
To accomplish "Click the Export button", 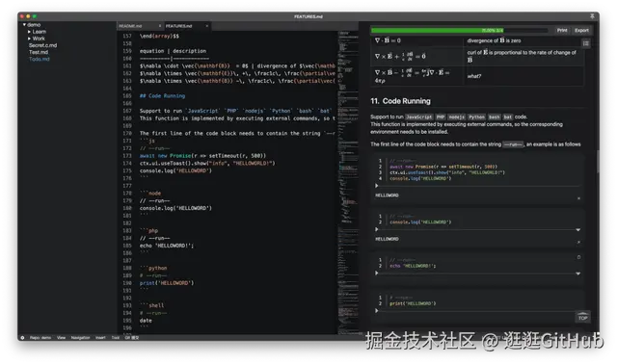I will pos(581,30).
